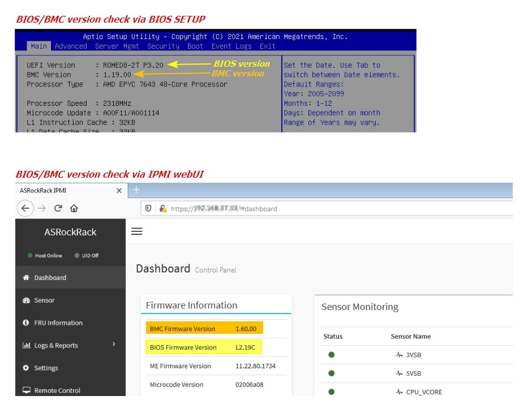Open a new browser tab
This screenshot has width=532, height=413.
pyautogui.click(x=136, y=191)
